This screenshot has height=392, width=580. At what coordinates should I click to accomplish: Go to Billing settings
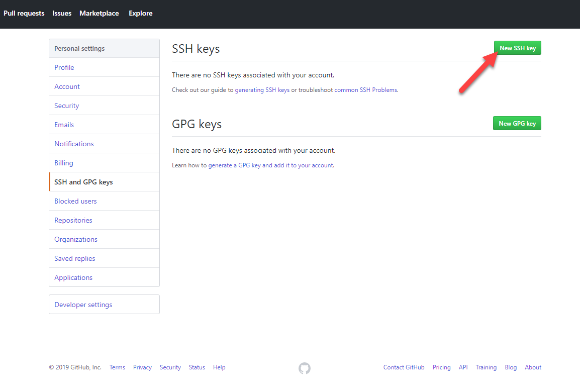[x=105, y=163]
